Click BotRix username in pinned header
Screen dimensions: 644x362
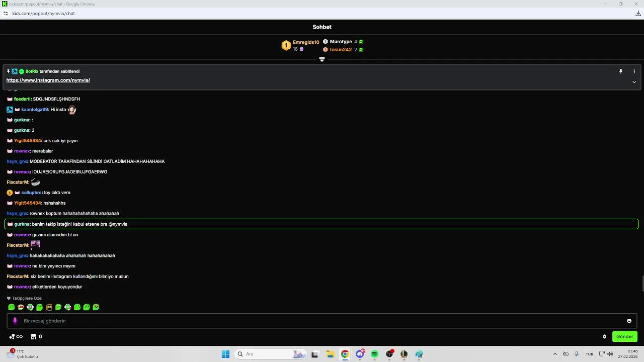pyautogui.click(x=32, y=71)
